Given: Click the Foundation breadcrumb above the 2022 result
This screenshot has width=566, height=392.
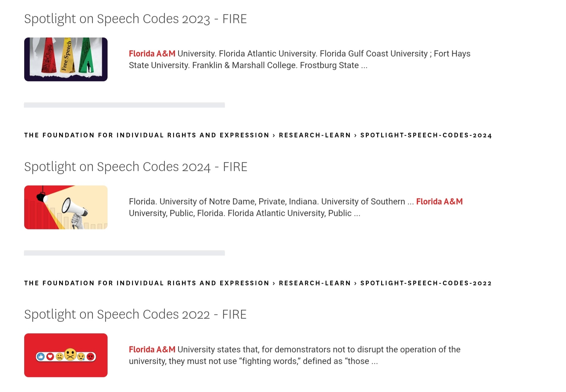Looking at the screenshot, I should point(146,283).
